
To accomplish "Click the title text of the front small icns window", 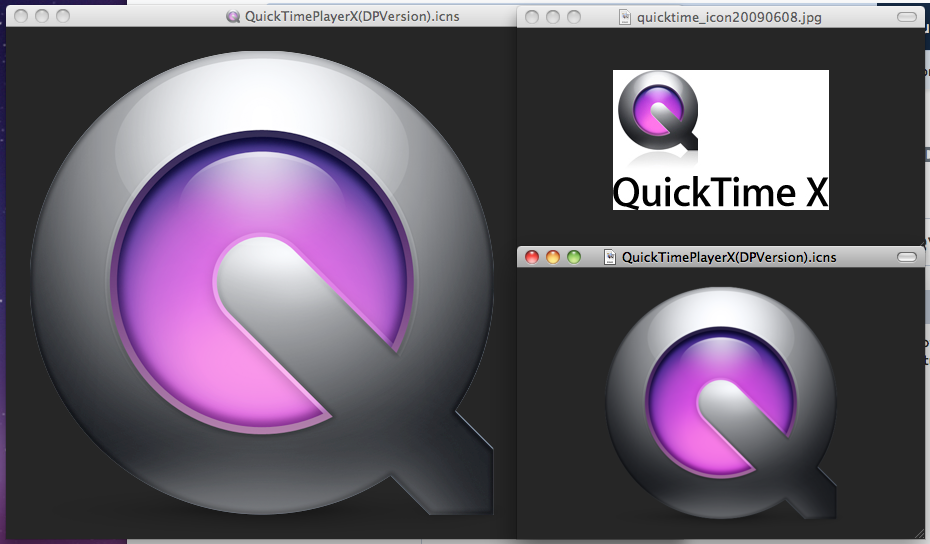I will pyautogui.click(x=729, y=257).
